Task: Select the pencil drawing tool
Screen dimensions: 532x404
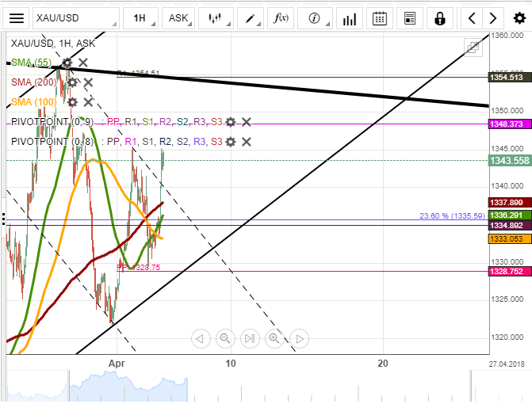Action: tap(251, 18)
